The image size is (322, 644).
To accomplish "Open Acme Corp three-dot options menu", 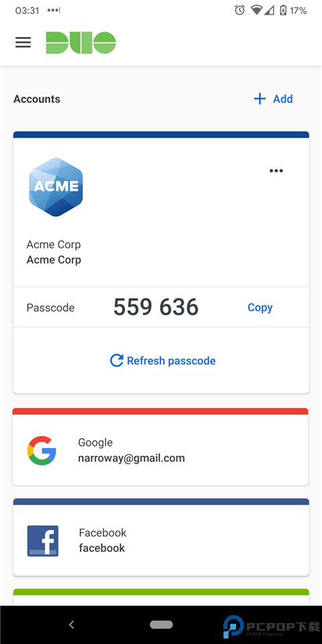I will 276,171.
